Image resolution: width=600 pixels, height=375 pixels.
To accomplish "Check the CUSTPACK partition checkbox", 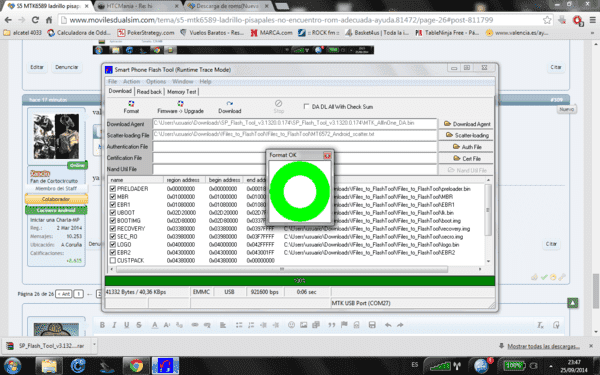I will (x=112, y=261).
